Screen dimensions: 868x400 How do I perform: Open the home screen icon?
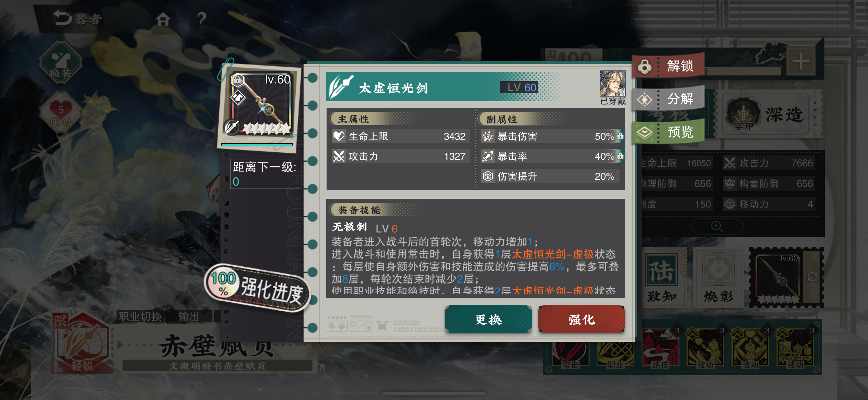point(163,19)
